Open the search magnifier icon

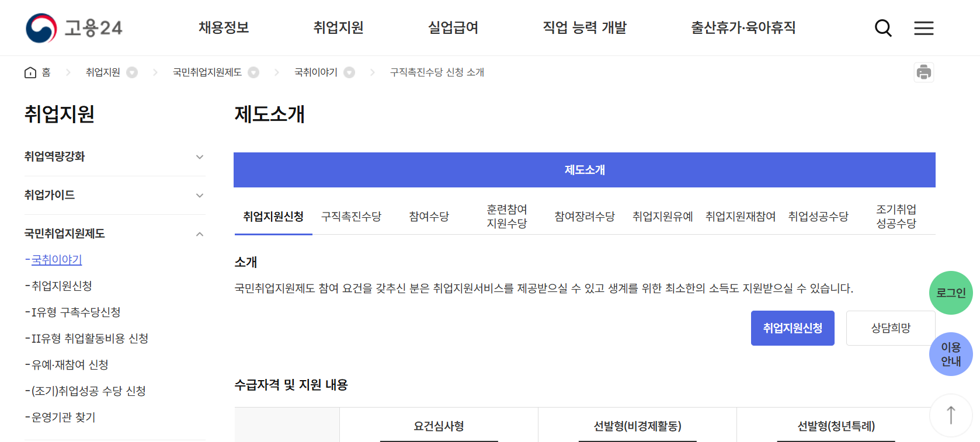coord(883,28)
